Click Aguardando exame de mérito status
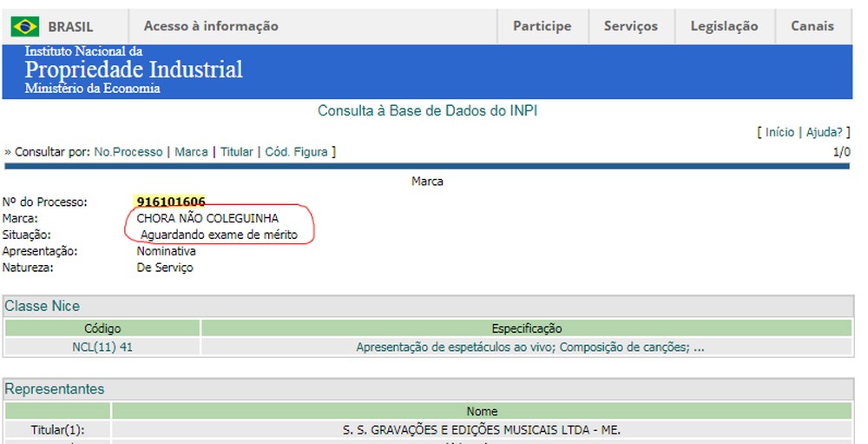Viewport: 868px width, 444px height. point(219,235)
